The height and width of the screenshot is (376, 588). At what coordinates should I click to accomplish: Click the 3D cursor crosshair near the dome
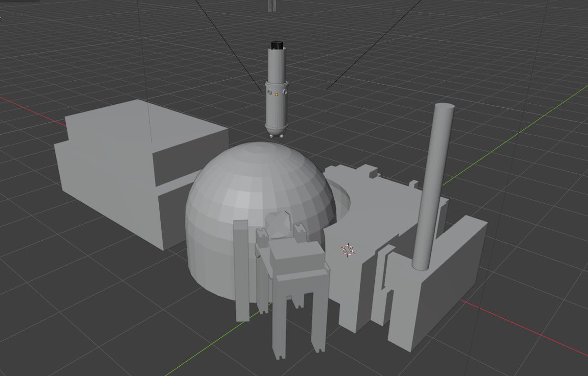(348, 250)
